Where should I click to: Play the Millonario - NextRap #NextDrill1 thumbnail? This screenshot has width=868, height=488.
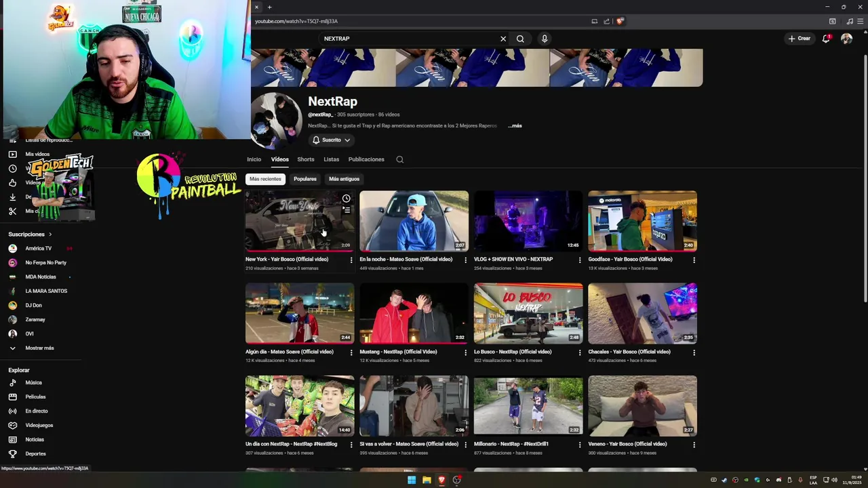click(x=528, y=405)
